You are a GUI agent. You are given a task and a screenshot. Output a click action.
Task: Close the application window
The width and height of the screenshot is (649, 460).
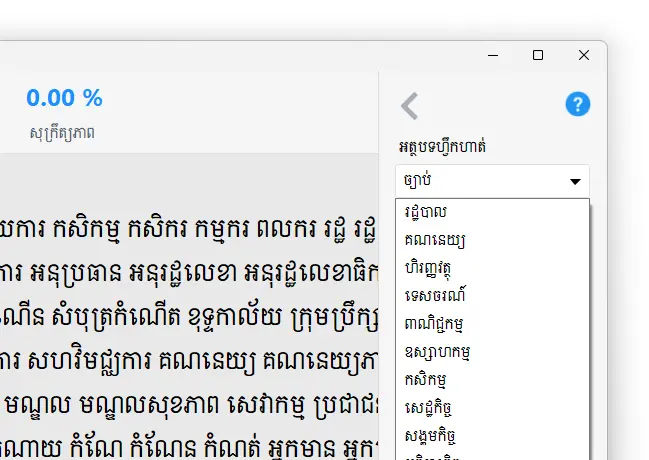pos(584,56)
